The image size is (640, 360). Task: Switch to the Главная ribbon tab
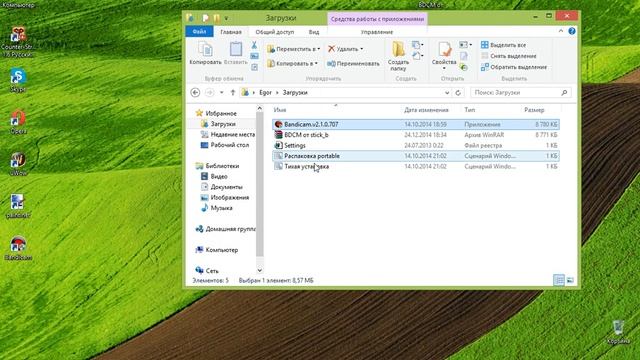231,32
